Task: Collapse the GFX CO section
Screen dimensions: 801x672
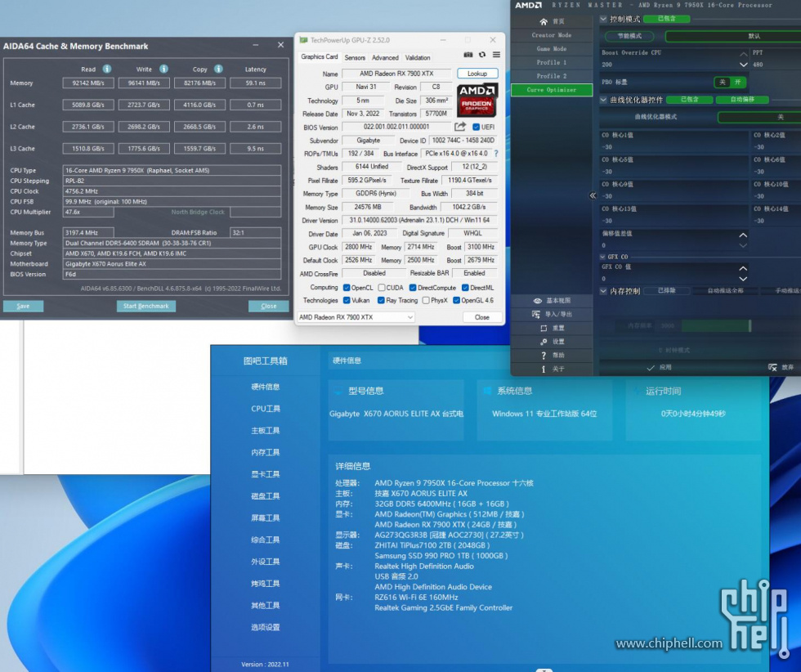Action: point(603,257)
